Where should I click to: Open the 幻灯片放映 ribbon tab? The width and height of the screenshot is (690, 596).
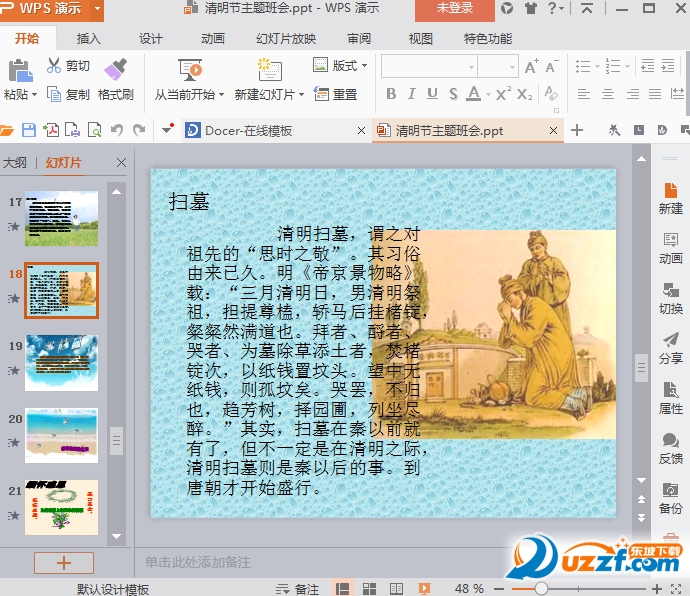(x=285, y=39)
